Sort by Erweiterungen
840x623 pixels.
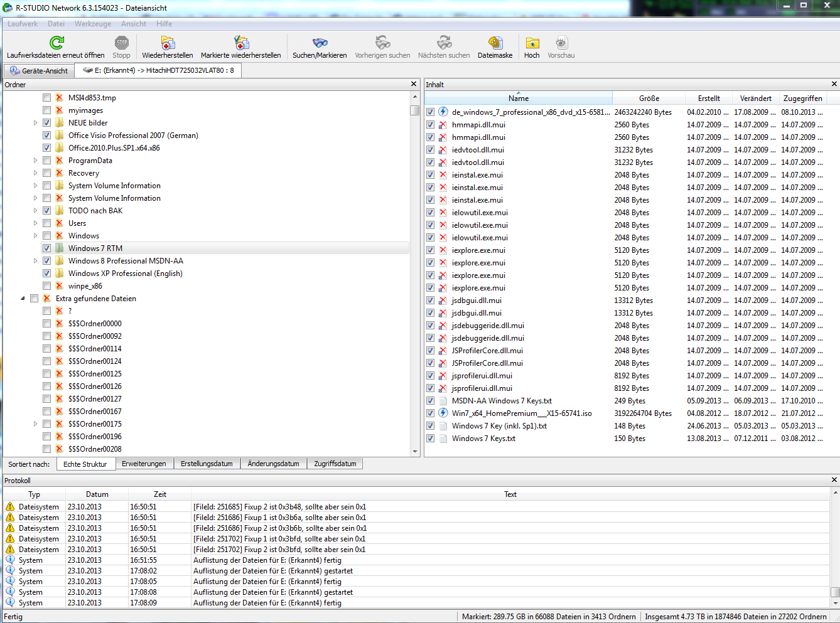[x=144, y=464]
